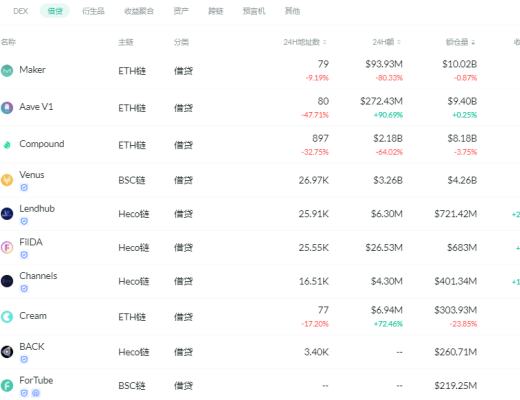Click the 名称 column header
520x400 pixels.
[x=8, y=42]
